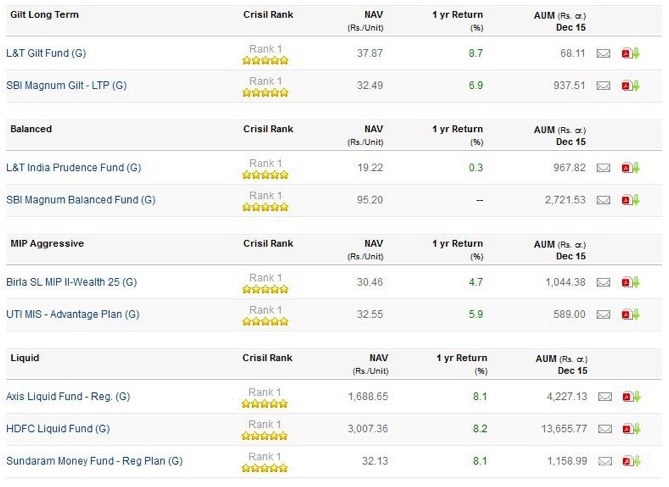The image size is (669, 487).
Task: Click the email icon for SBI Magnum Gilt
Action: pyautogui.click(x=603, y=86)
